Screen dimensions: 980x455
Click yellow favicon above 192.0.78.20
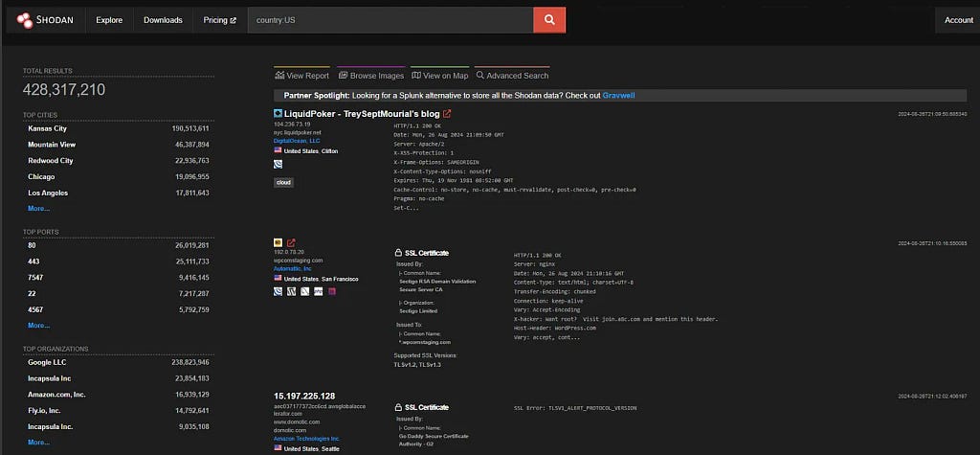(278, 243)
